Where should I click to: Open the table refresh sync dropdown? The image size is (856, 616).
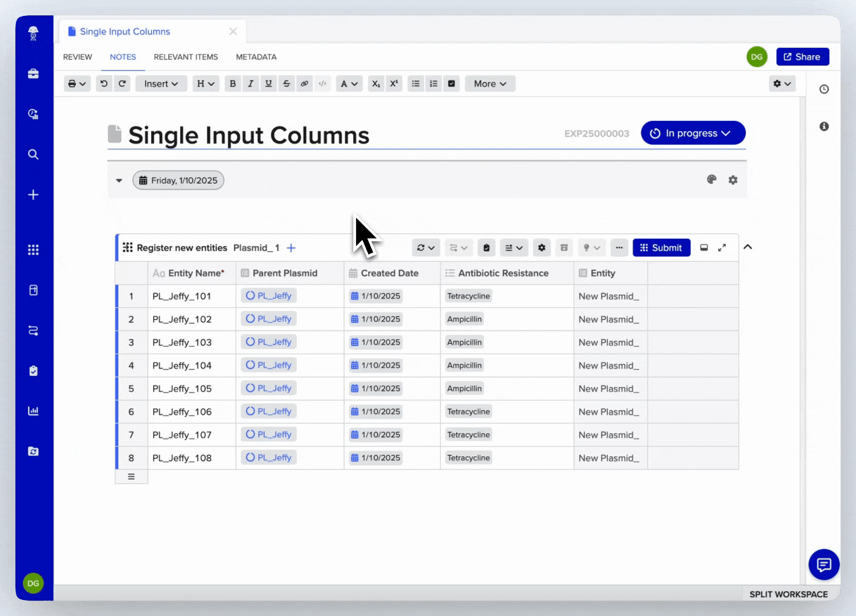(x=426, y=248)
